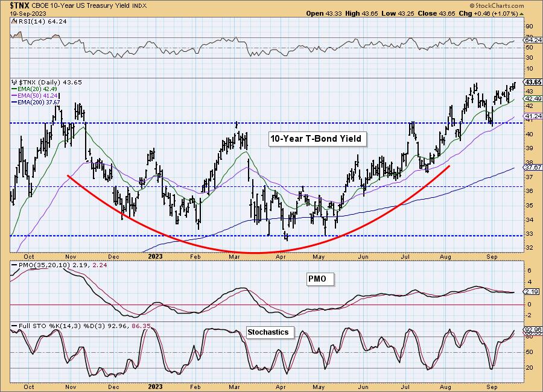Click the -2 level on PMO axis
543x392 pixels.
tap(529, 315)
